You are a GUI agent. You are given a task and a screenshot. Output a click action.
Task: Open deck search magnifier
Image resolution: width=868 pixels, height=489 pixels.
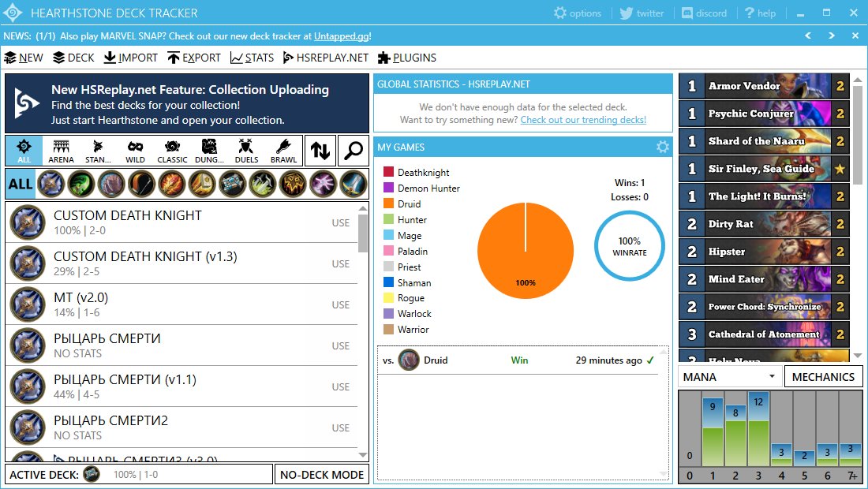coord(354,151)
